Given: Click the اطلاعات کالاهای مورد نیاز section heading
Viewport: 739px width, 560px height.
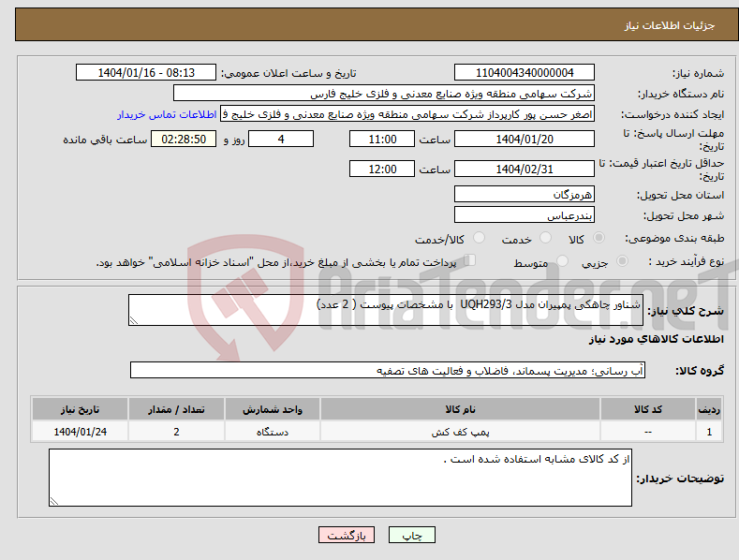Looking at the screenshot, I should [656, 339].
